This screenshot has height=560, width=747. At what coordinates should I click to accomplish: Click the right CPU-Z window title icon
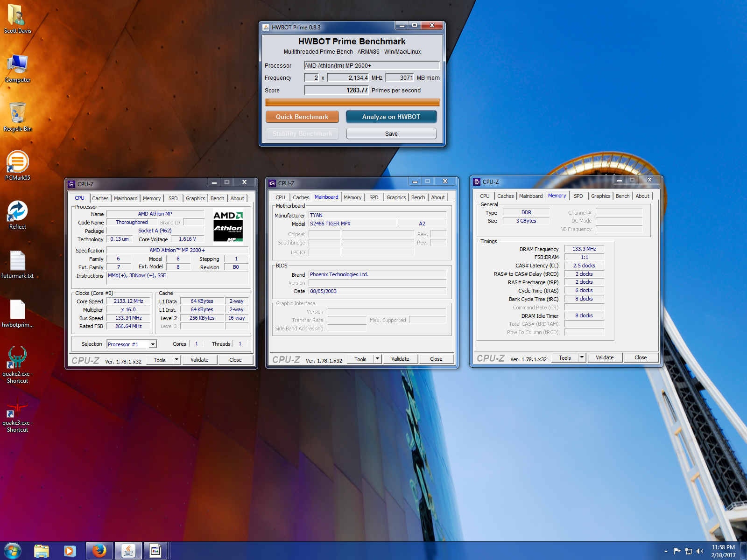click(x=477, y=182)
